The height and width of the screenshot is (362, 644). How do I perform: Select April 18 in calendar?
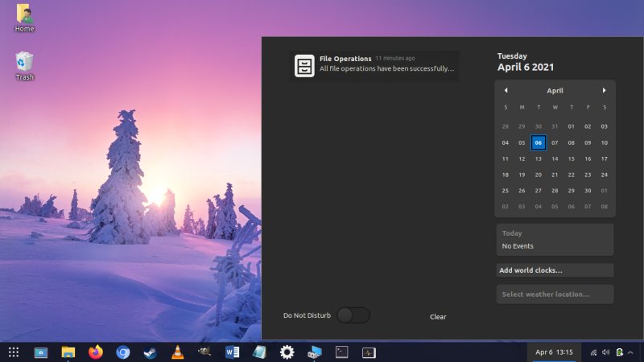[x=506, y=175]
